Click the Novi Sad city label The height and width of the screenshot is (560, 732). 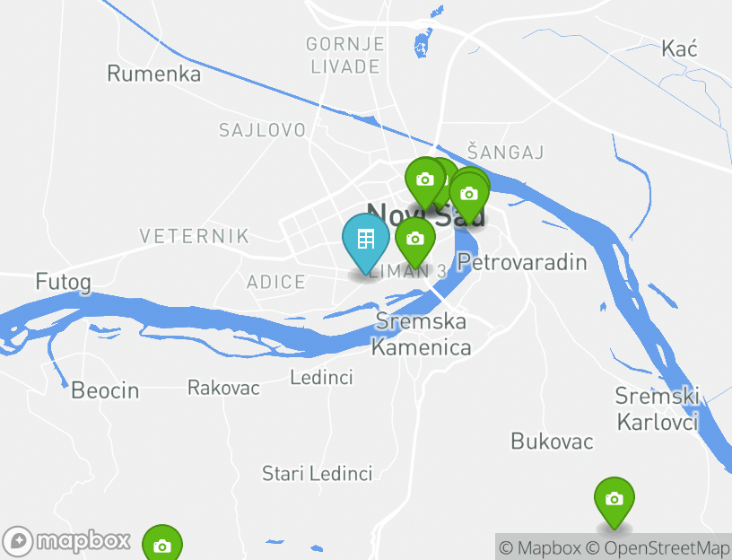tap(425, 214)
